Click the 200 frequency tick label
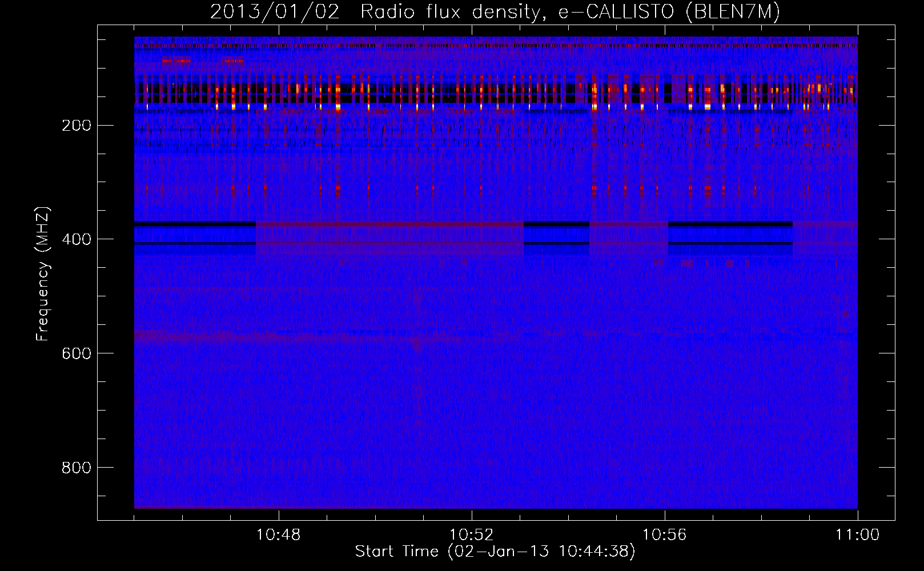The width and height of the screenshot is (924, 571). pyautogui.click(x=77, y=126)
